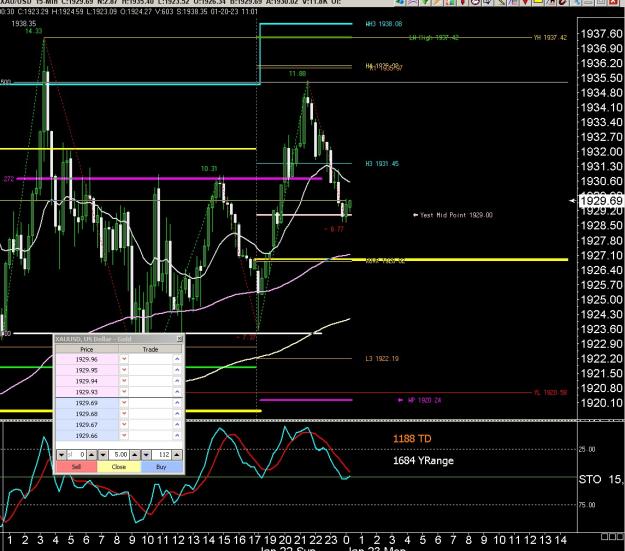Screen dimensions: 625x551
Task: Click blue buy arrow in 1929.67 row
Action: point(177,425)
